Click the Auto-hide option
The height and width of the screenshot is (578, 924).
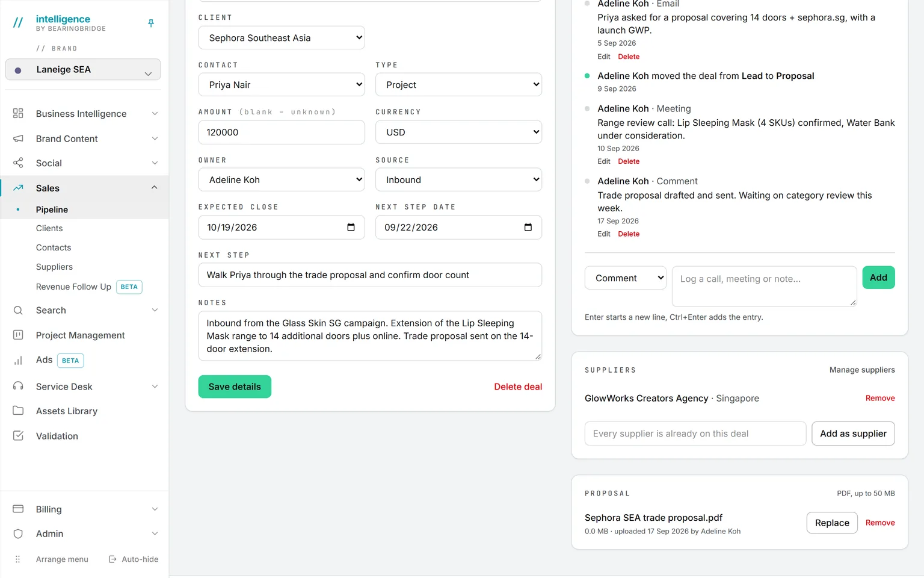pos(140,559)
